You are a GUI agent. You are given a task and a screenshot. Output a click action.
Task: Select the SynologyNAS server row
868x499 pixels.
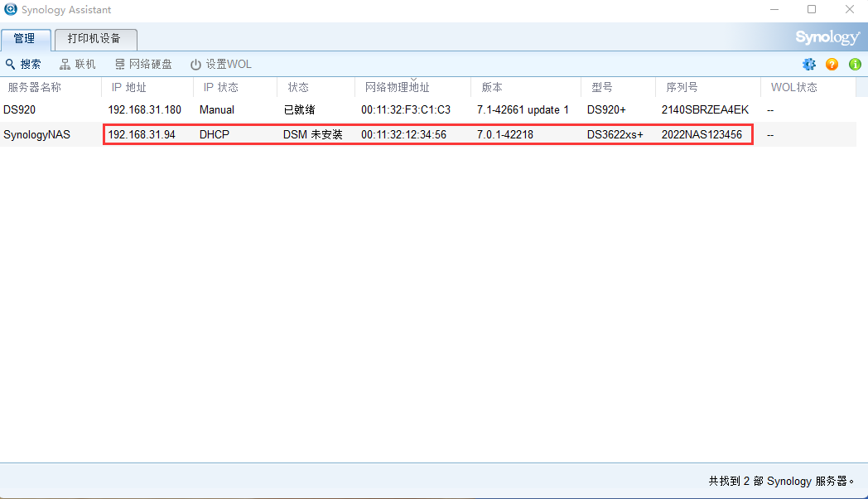[x=37, y=134]
